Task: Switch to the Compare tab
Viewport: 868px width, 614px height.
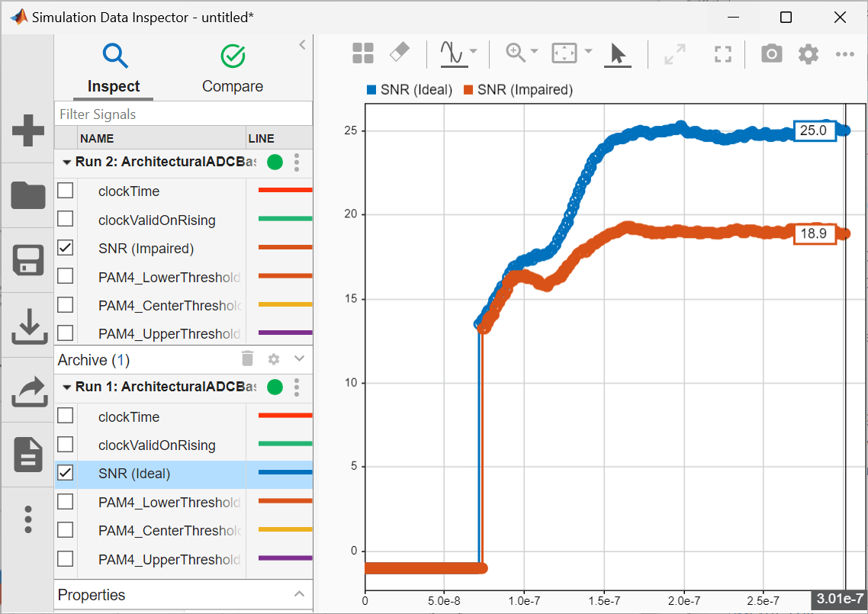Action: coord(233,69)
